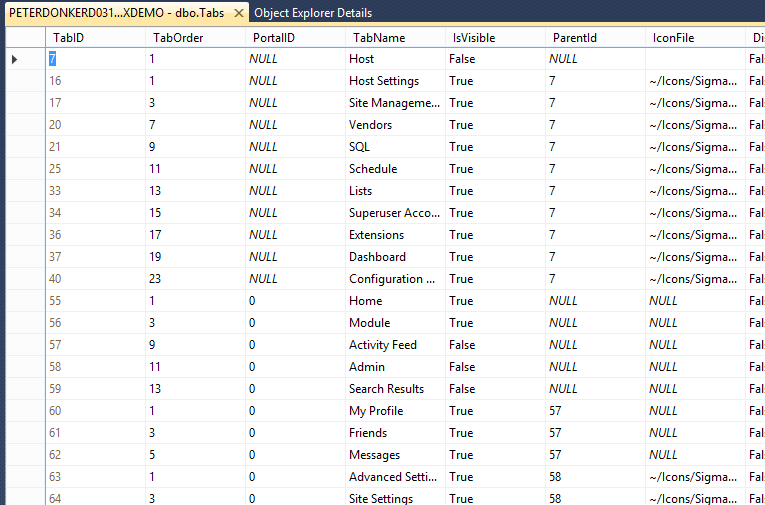Select the 'Extensions' TabName cell
The image size is (765, 505).
pyautogui.click(x=395, y=235)
